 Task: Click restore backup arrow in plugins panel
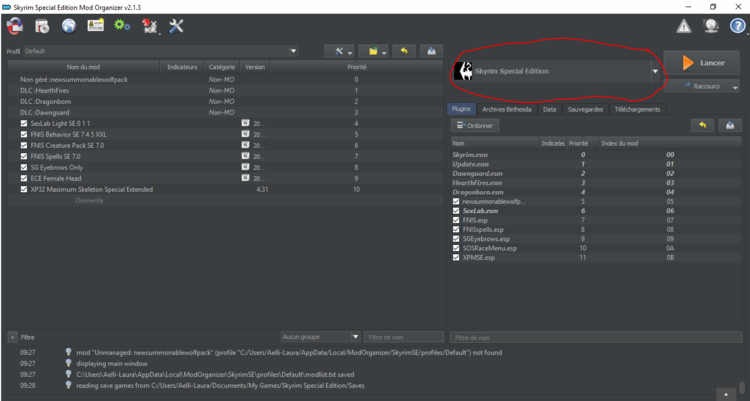(703, 125)
